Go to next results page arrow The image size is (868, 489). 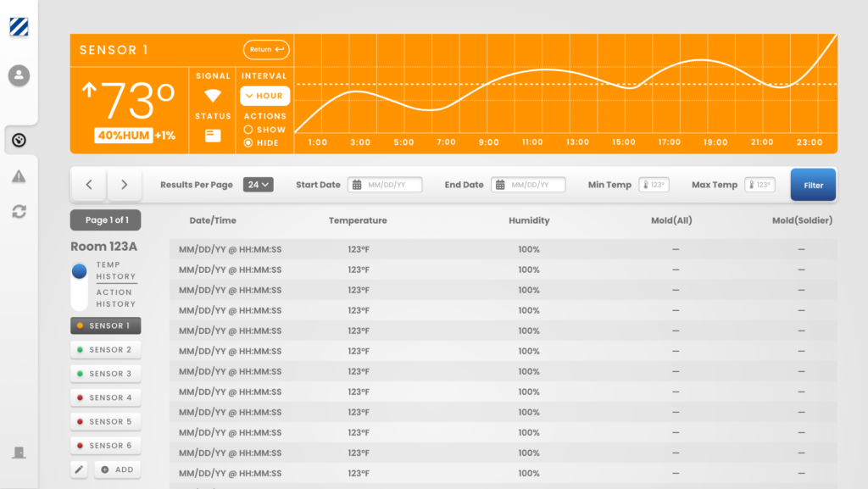coord(124,185)
